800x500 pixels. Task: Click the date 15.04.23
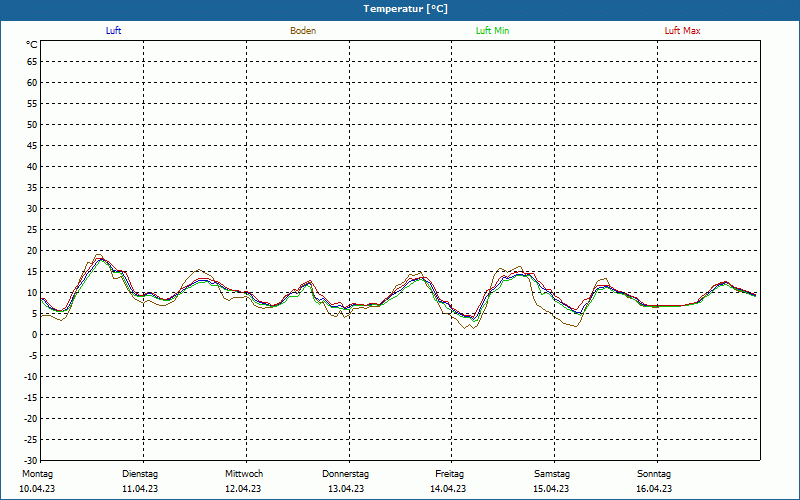(x=551, y=489)
